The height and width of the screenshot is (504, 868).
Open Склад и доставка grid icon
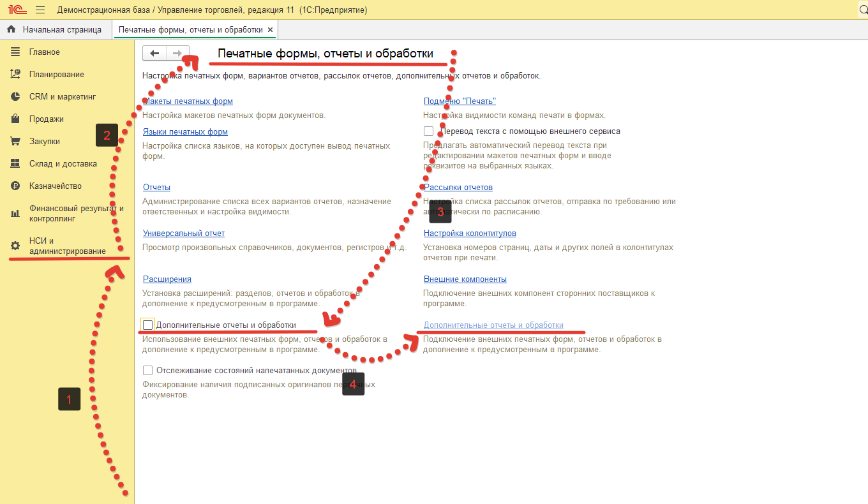point(16,163)
